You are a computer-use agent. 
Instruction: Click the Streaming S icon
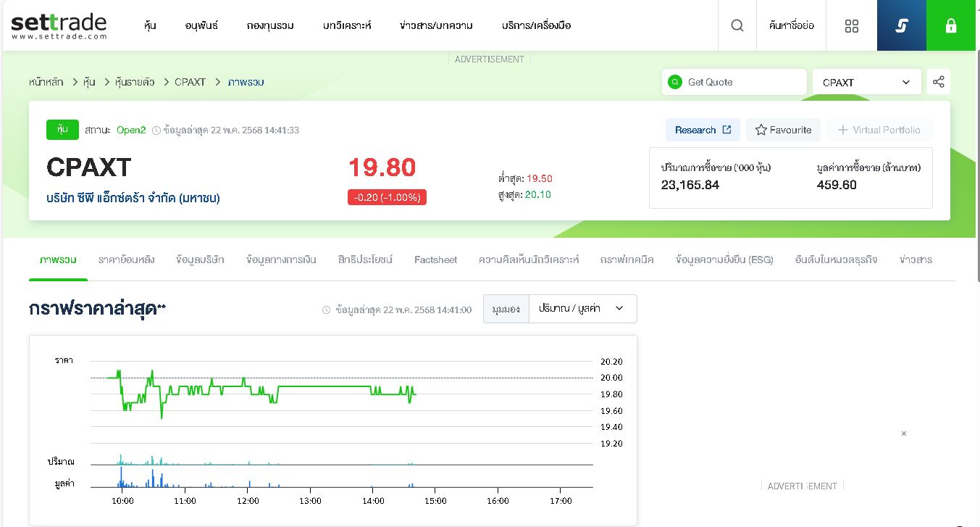pyautogui.click(x=901, y=25)
